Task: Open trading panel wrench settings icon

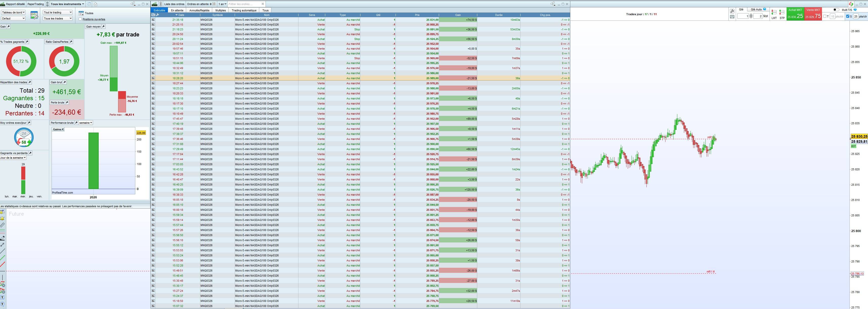Action: 732,11
